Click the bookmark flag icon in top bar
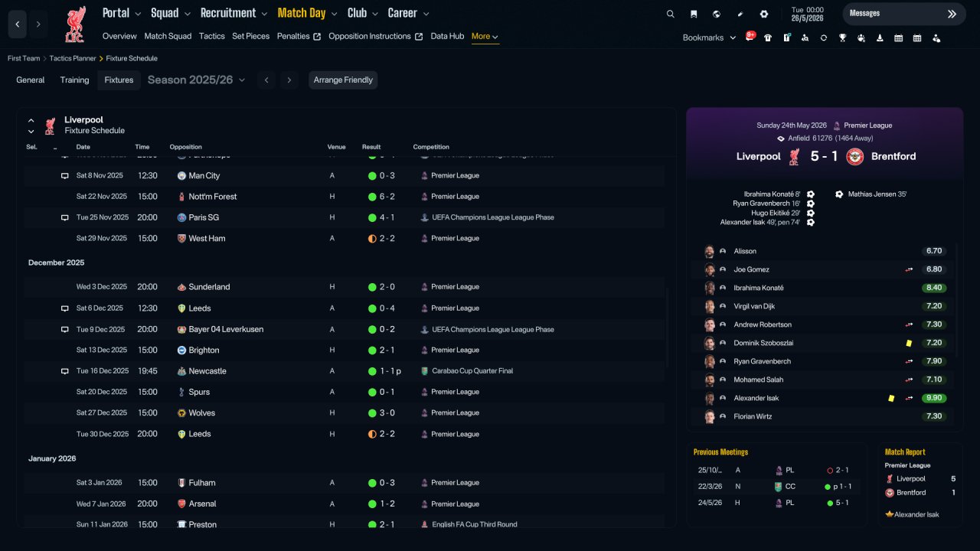Image resolution: width=980 pixels, height=551 pixels. (694, 14)
